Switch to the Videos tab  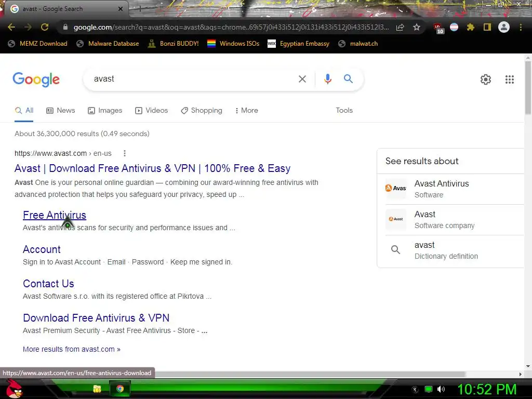[x=151, y=110]
